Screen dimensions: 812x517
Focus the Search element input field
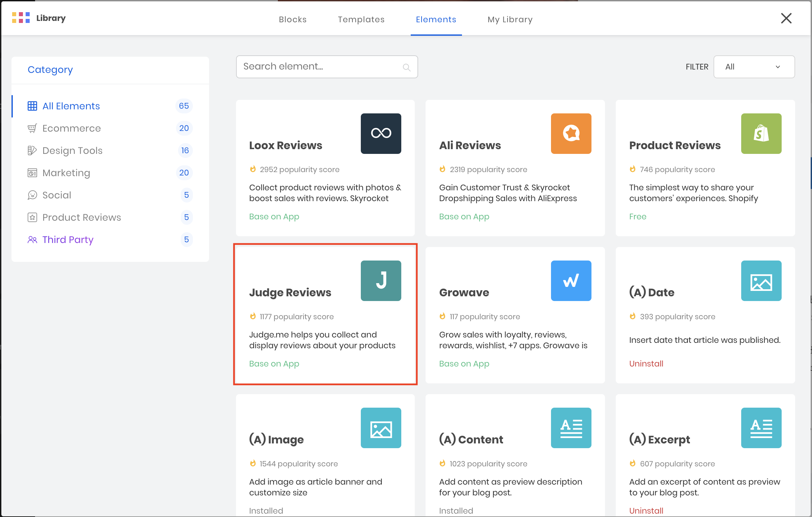coord(320,67)
